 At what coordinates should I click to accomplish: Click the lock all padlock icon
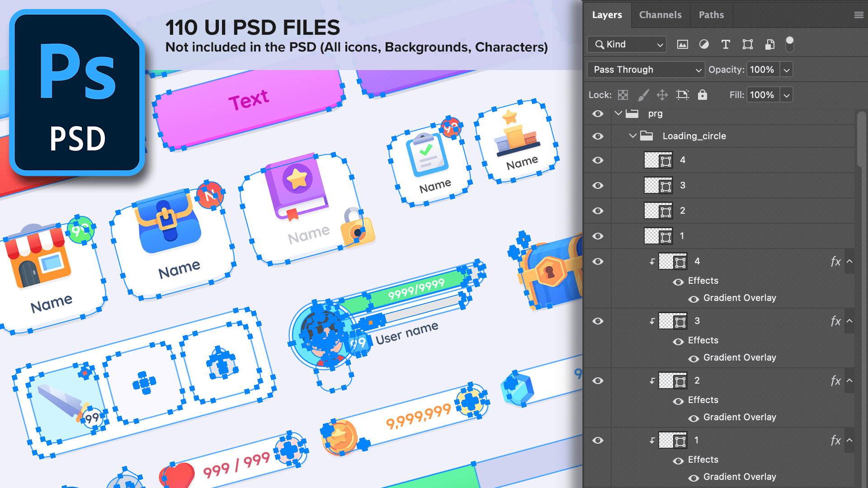pyautogui.click(x=702, y=95)
